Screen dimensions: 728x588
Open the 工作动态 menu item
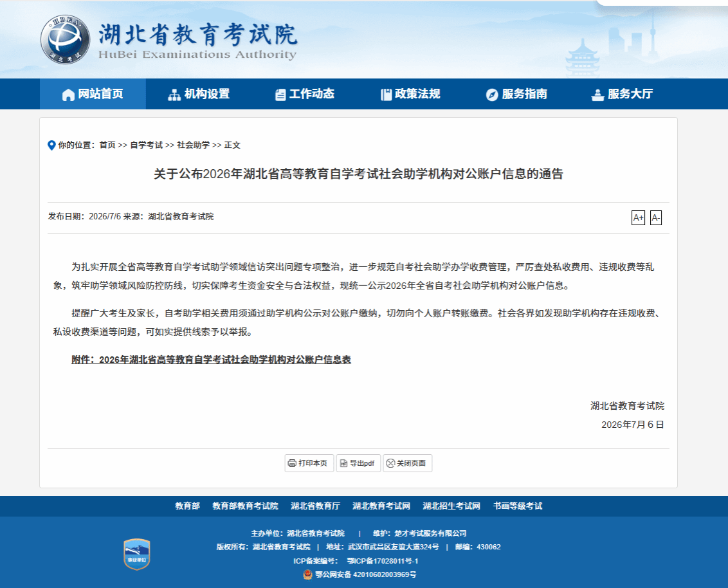pyautogui.click(x=305, y=95)
